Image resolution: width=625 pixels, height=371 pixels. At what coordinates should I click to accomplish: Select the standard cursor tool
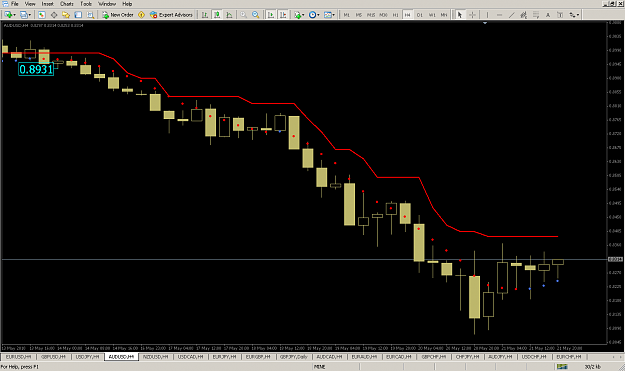coord(460,15)
